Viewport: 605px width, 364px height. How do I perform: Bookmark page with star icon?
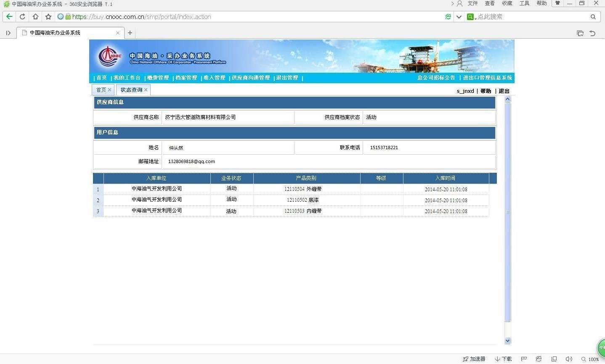pos(48,17)
